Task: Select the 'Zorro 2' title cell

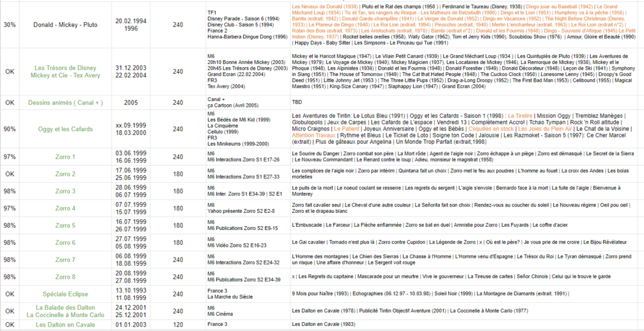Action: 65,174
